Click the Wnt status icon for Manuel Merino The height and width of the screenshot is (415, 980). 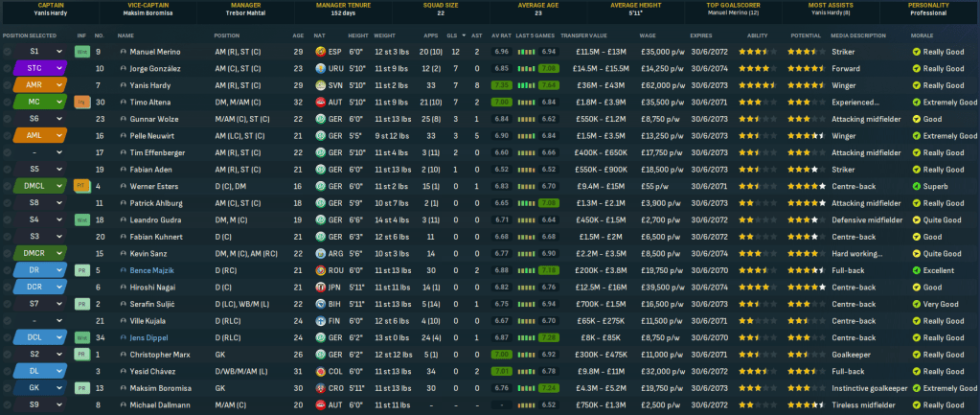[81, 51]
